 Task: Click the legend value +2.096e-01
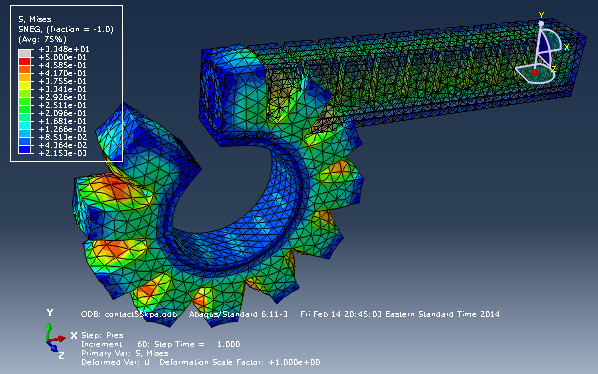pos(63,113)
